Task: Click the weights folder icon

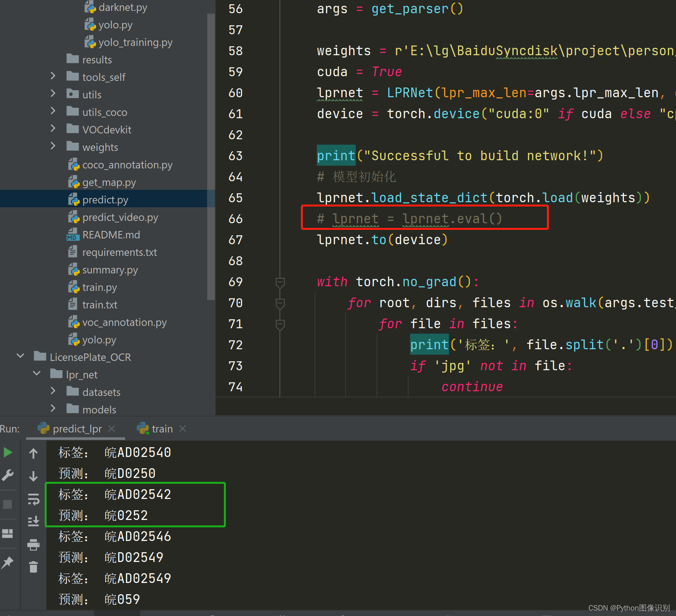Action: [x=73, y=146]
